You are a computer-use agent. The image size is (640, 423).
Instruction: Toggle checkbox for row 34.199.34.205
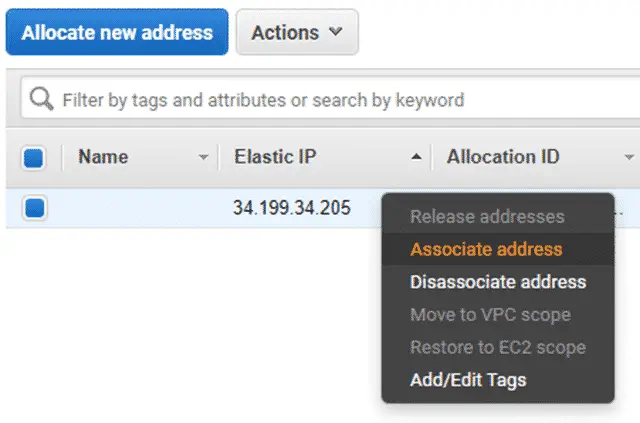pyautogui.click(x=34, y=208)
